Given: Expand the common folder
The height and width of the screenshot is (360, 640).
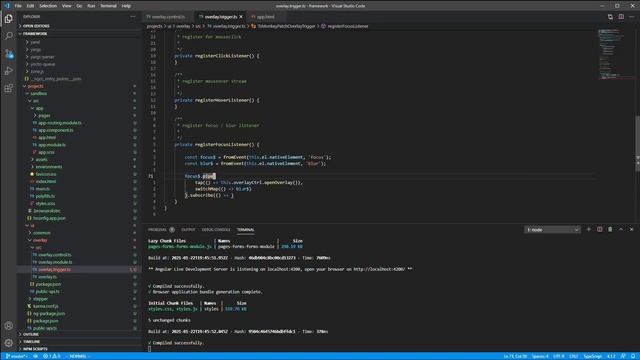Looking at the screenshot, I should (x=42, y=233).
